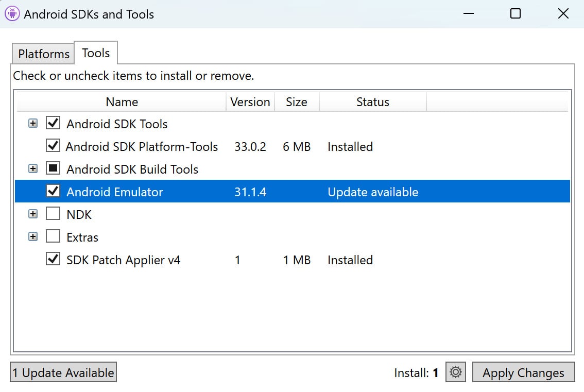Uncheck the Android SDK Tools checkbox
584x392 pixels.
pos(53,123)
